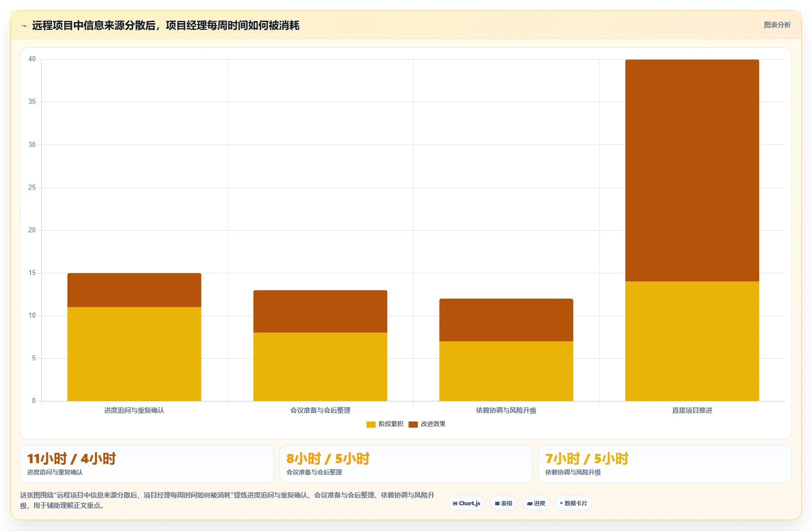Select the 数据卡片 tag

tap(573, 503)
